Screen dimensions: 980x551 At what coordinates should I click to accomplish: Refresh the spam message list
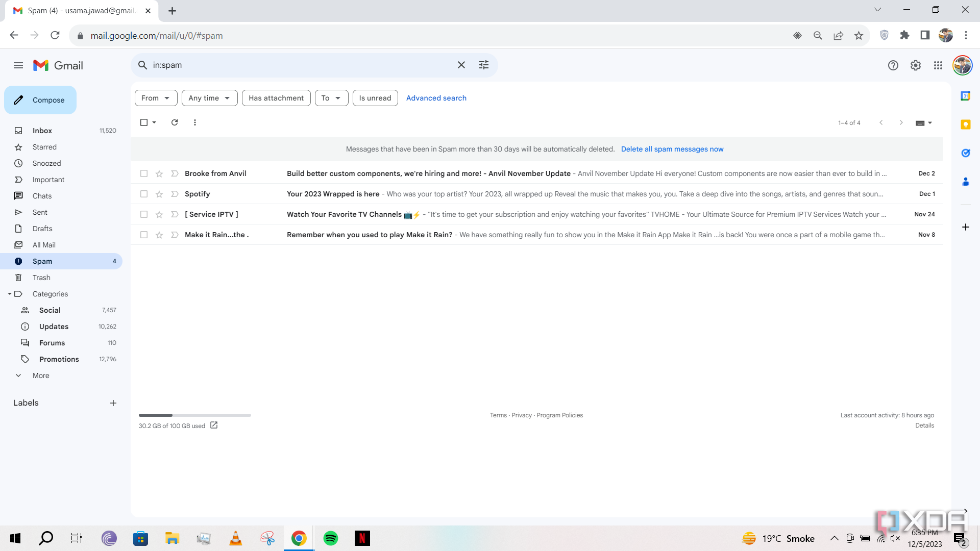175,122
